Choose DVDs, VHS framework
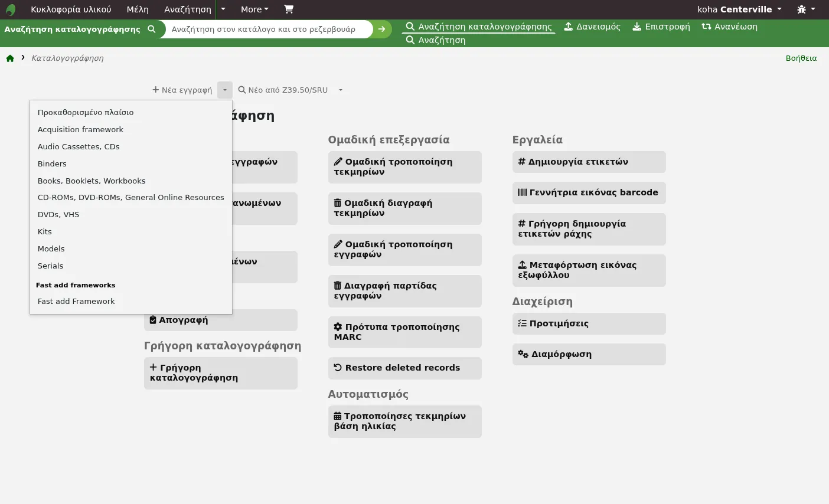 click(130, 215)
